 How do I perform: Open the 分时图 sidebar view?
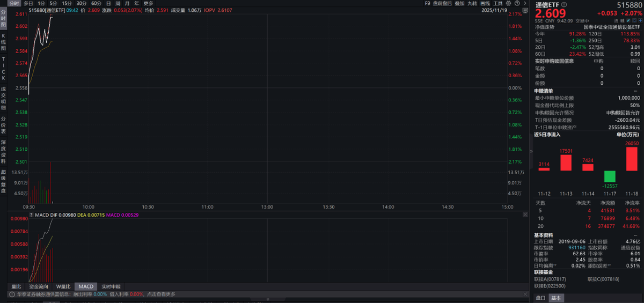point(3,18)
